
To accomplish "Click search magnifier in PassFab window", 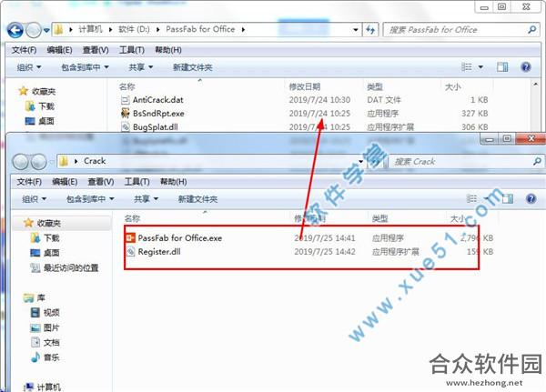I will (531, 30).
